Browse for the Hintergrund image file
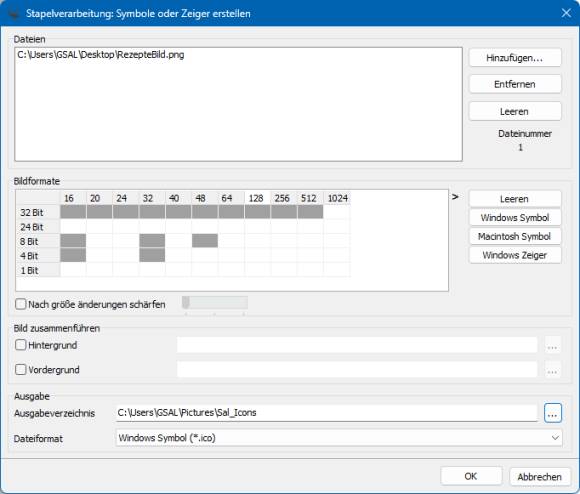580x494 pixels. click(553, 346)
